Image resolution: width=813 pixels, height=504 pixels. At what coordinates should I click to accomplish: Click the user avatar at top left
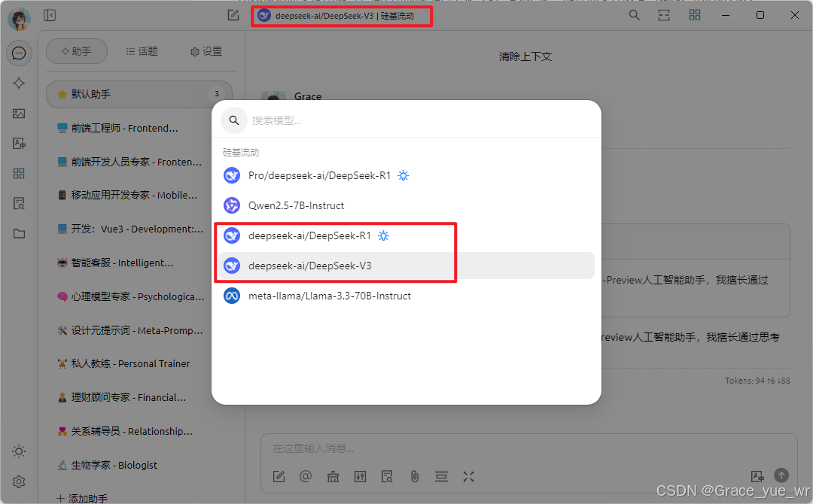click(19, 19)
